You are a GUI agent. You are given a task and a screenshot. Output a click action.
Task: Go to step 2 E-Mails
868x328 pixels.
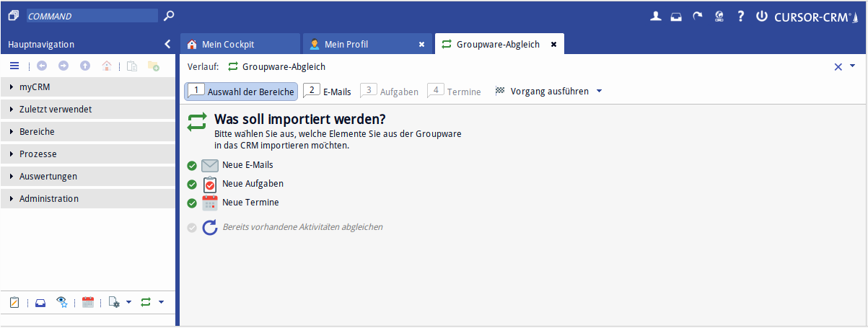coord(328,92)
